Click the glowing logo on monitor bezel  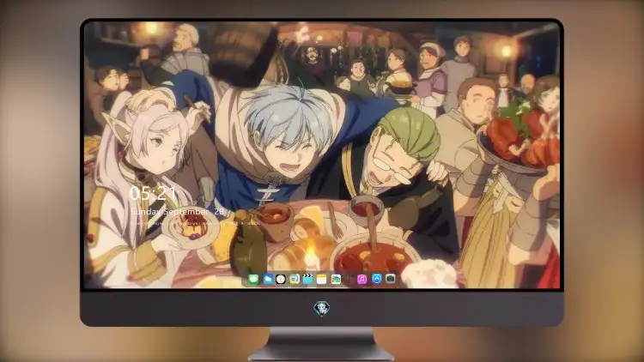click(x=322, y=308)
